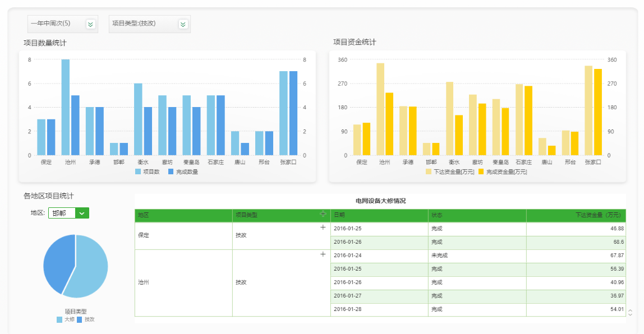Viewport: 644px width, 334px height.
Task: Click 石家庄 完成资金量 bar in funds chart
Action: click(528, 120)
